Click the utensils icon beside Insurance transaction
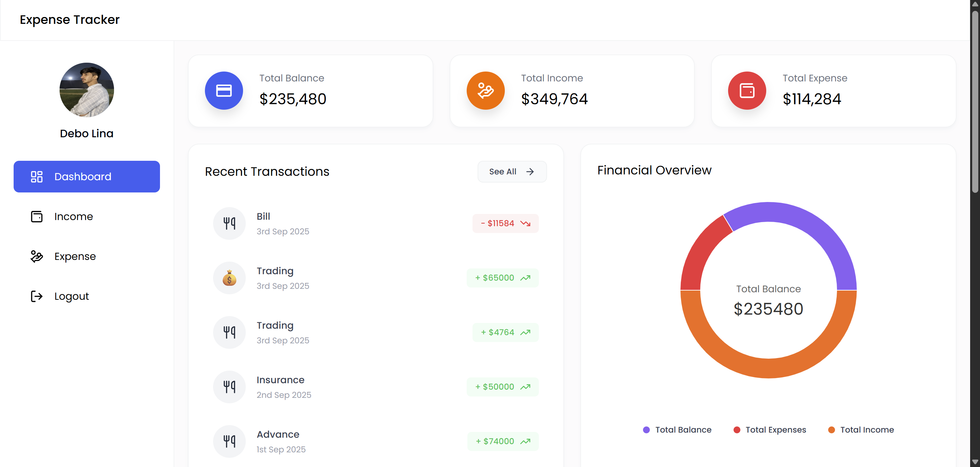The image size is (980, 467). coord(229,387)
